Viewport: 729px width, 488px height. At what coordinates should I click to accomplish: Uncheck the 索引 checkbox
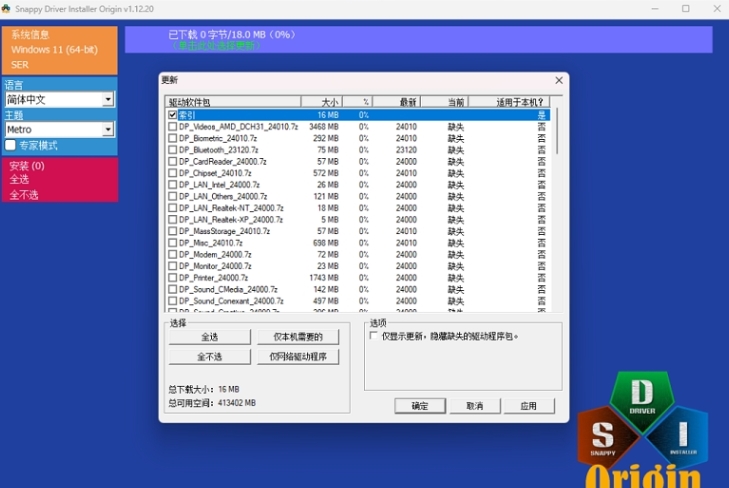click(172, 115)
